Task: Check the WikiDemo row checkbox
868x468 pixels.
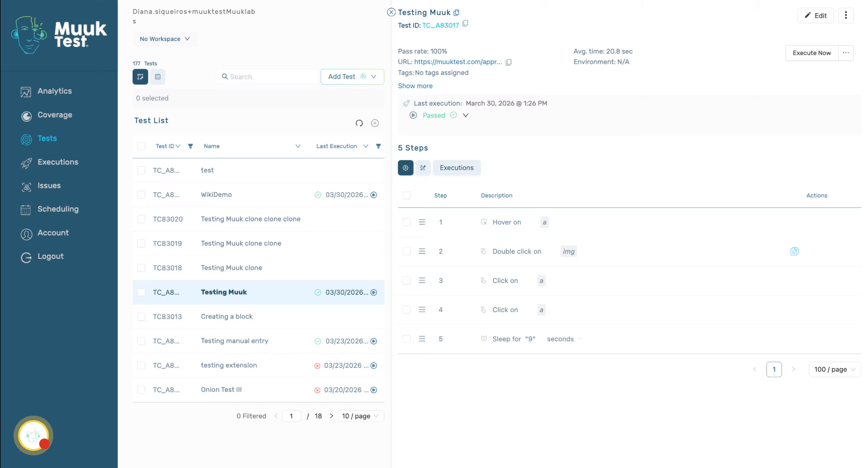Action: point(141,195)
